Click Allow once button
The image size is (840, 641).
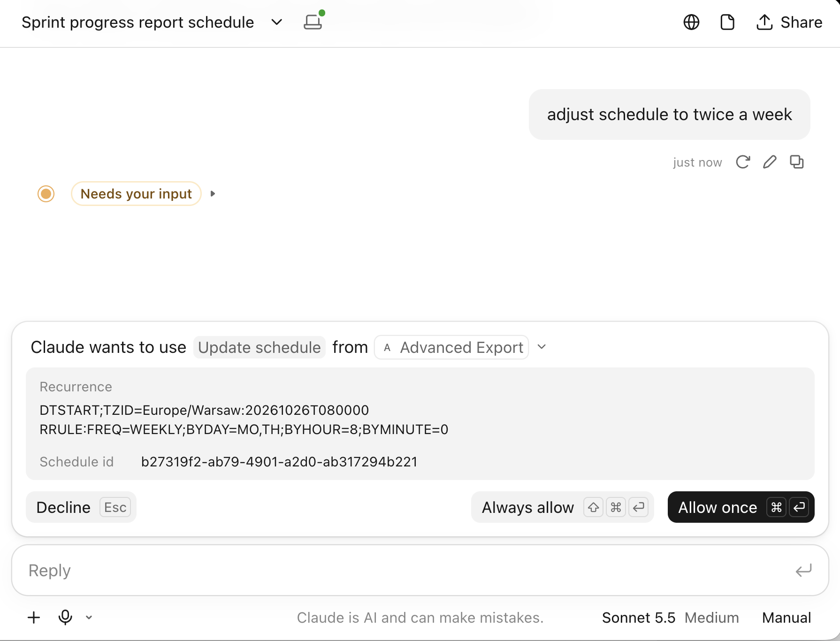coord(741,507)
